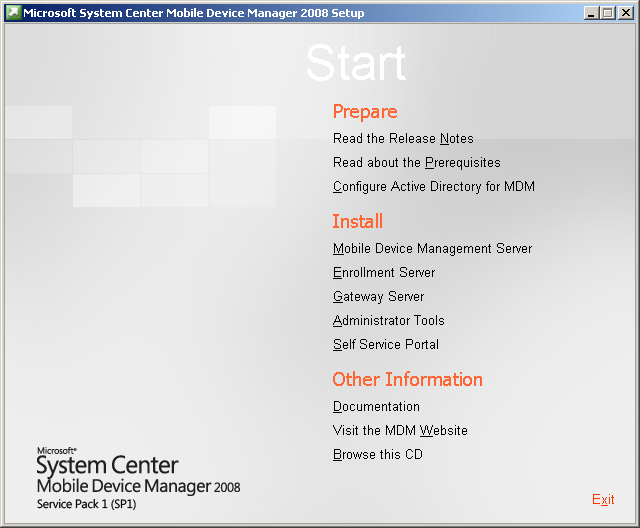Click the setup icon in the title bar

[x=13, y=13]
